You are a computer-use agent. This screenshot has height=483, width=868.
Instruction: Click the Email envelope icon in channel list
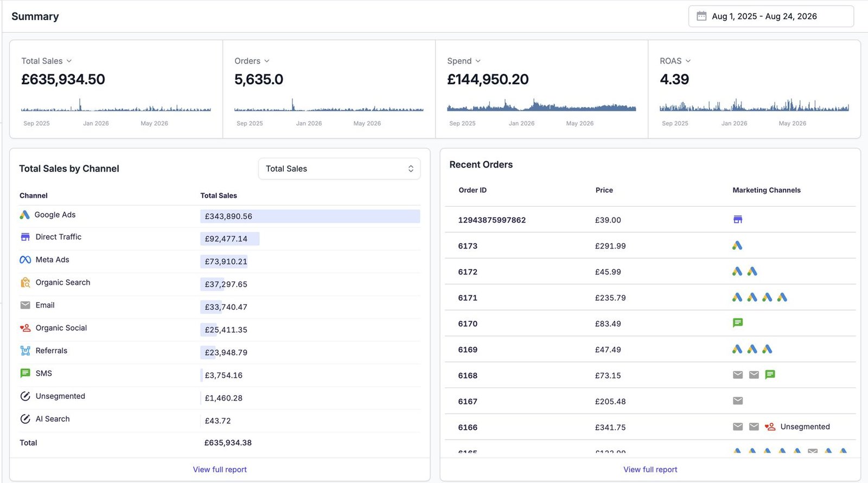coord(25,306)
